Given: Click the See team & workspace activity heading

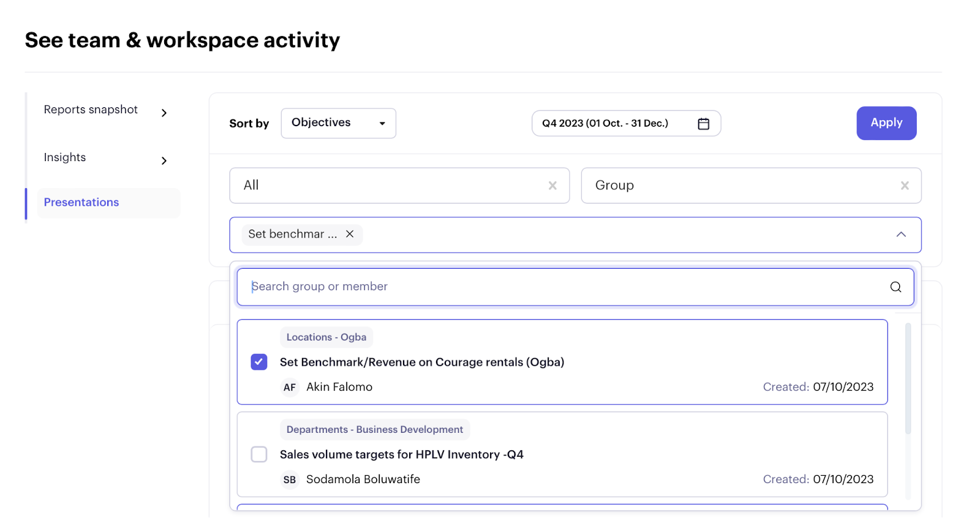Looking at the screenshot, I should pyautogui.click(x=183, y=40).
